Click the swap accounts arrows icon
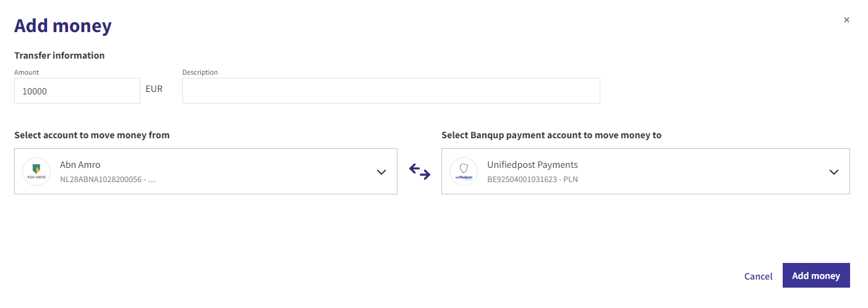 (x=420, y=172)
